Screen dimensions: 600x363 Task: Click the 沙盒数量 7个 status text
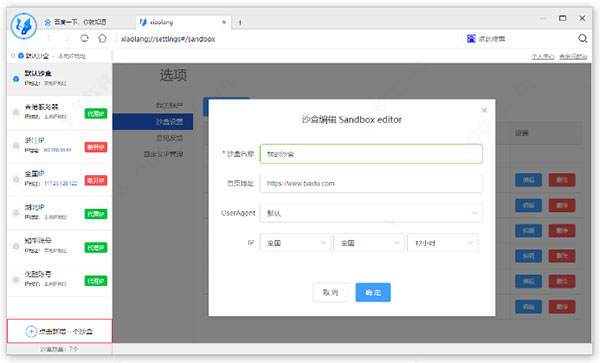tap(59, 349)
